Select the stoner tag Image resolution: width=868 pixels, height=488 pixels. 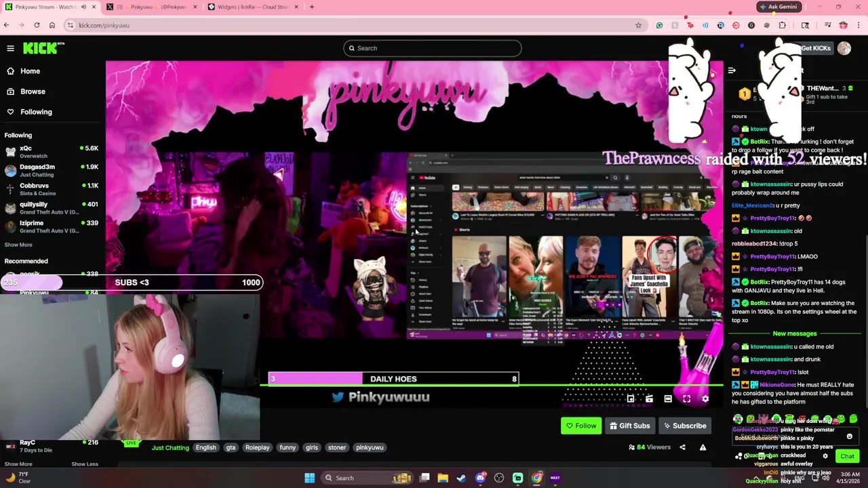point(337,447)
